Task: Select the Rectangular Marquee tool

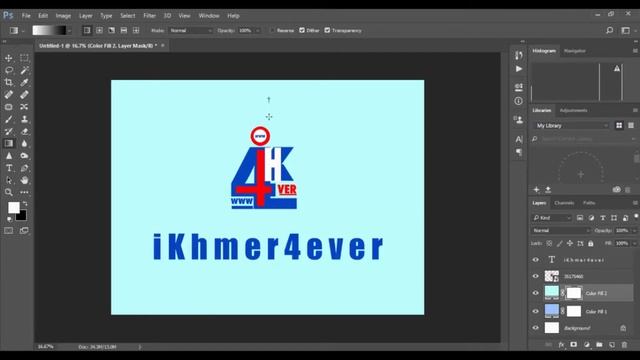Action: [24, 58]
